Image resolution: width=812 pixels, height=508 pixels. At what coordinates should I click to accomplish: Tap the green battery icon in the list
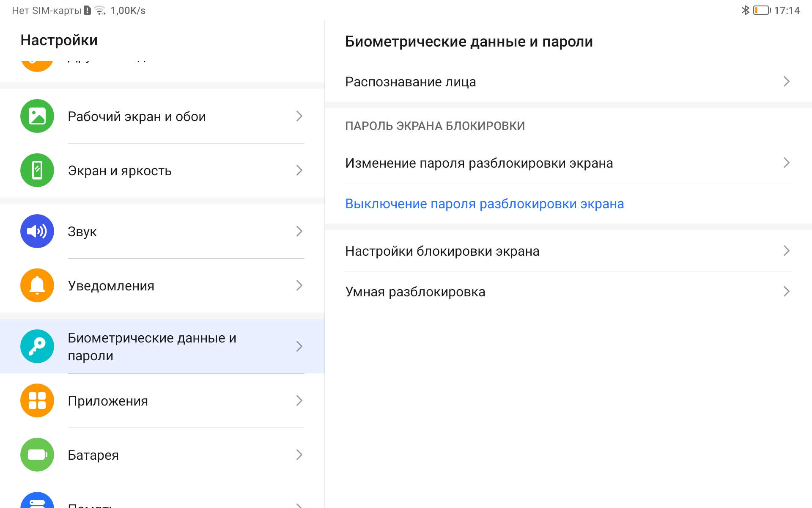point(37,455)
